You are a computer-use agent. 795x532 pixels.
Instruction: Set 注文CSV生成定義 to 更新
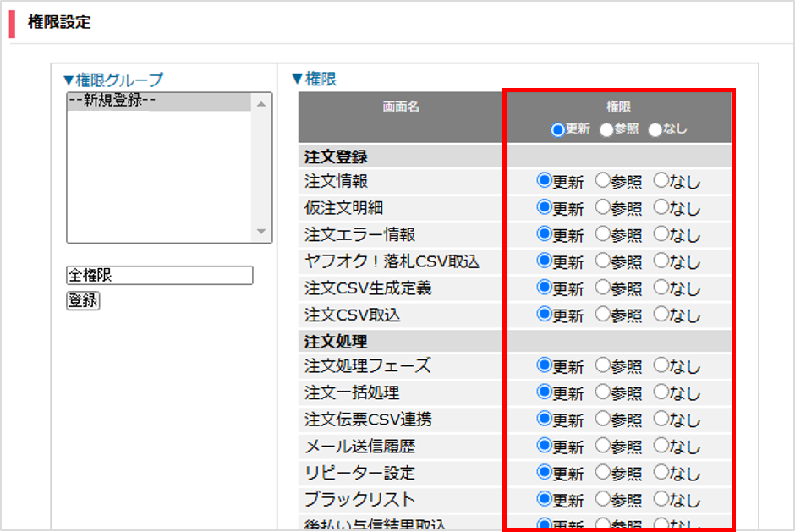(x=544, y=288)
